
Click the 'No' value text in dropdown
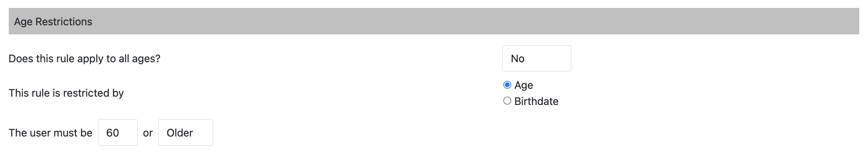click(517, 58)
